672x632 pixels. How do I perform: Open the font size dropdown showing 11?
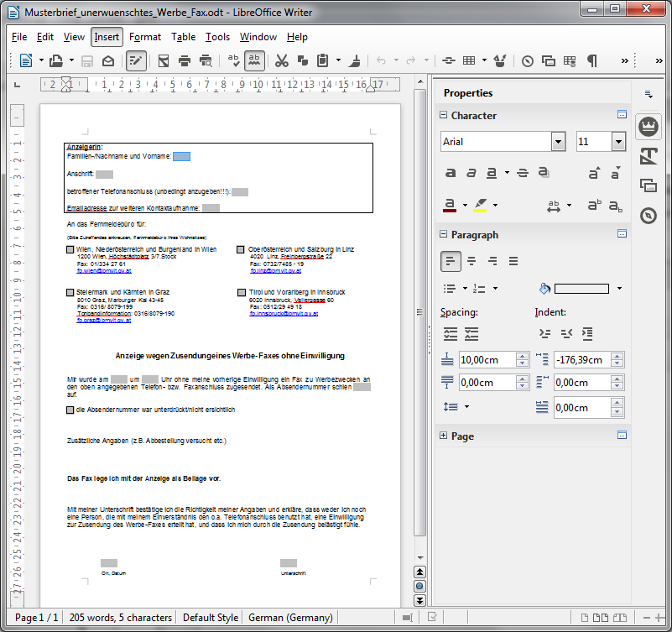618,142
